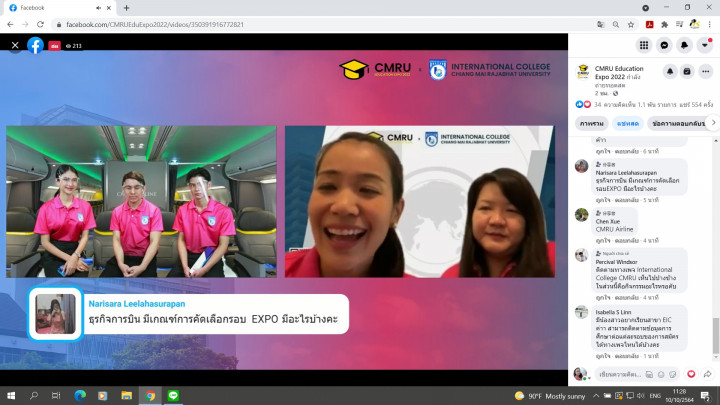Open CMRU Education Expo 2022 page link

click(x=619, y=73)
